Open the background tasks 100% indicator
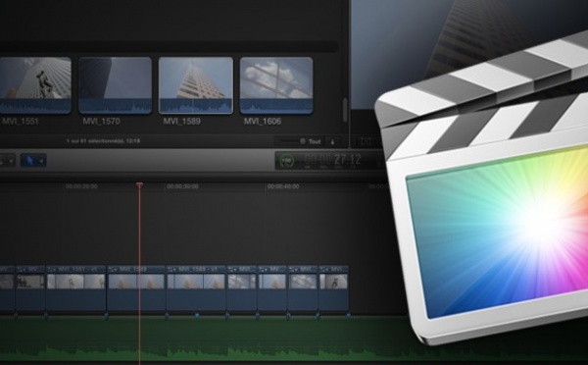 pyautogui.click(x=287, y=161)
